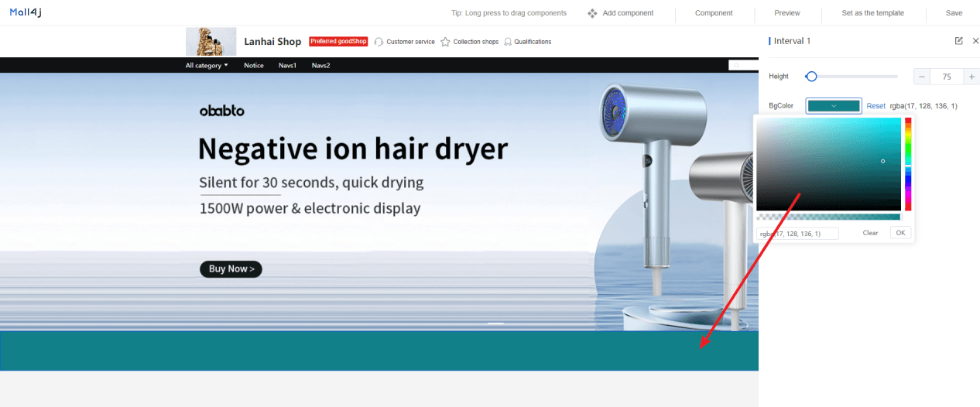Click the shop search box
980x407 pixels.
click(743, 66)
